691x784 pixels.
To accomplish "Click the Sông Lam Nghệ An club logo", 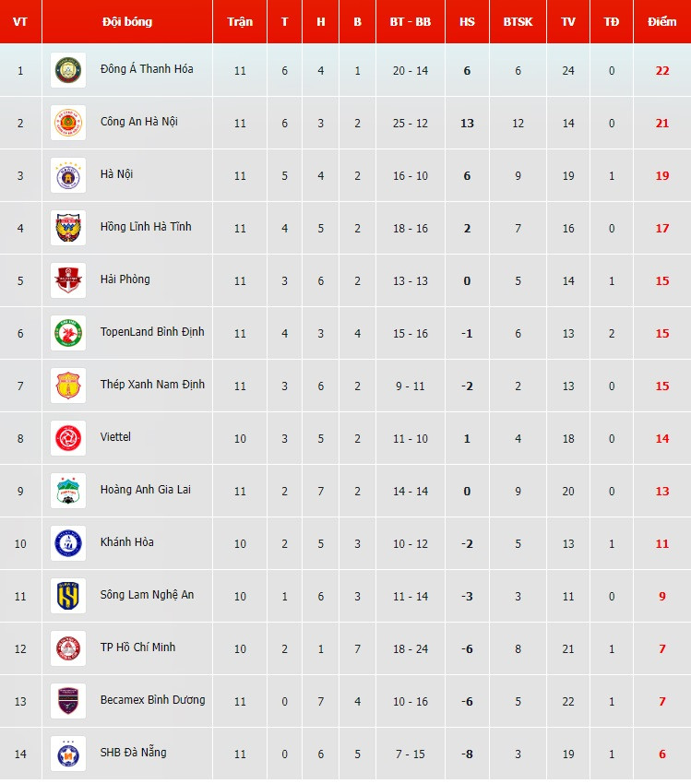I will [68, 596].
